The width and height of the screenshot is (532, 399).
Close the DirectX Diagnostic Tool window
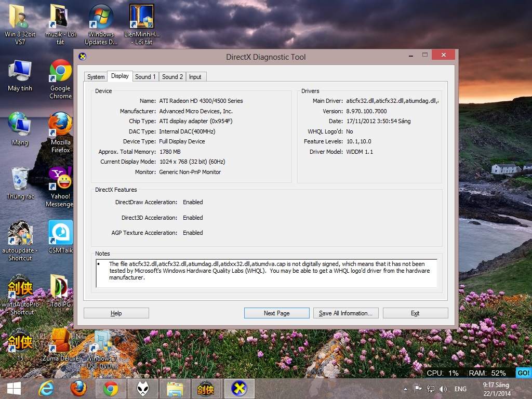tap(443, 55)
